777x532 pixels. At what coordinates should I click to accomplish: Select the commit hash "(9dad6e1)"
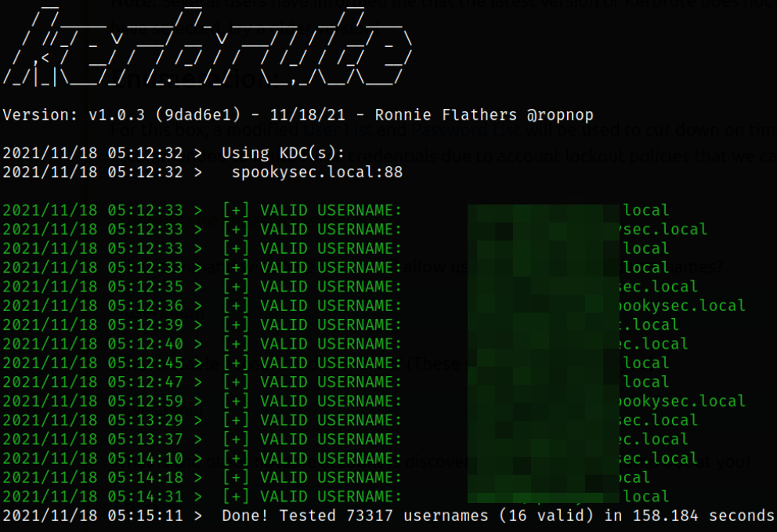click(197, 115)
